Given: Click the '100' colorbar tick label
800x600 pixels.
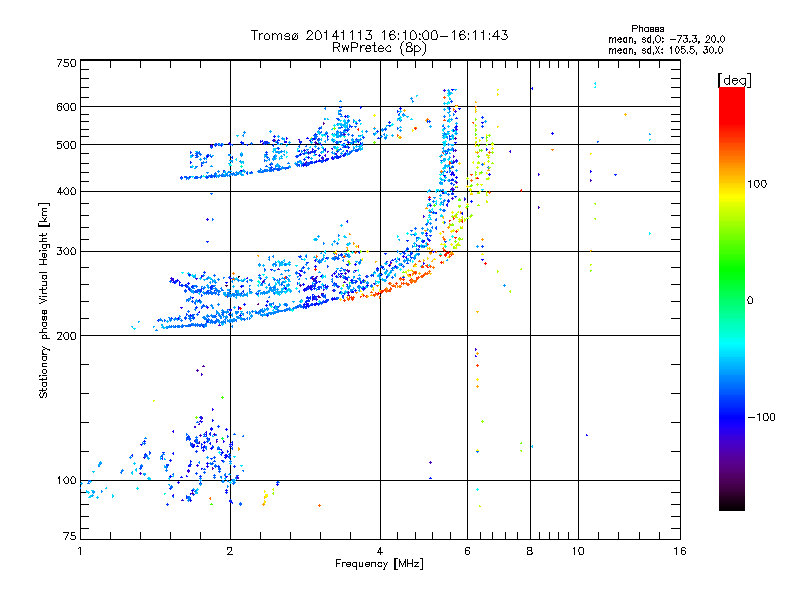Looking at the screenshot, I should [x=757, y=184].
